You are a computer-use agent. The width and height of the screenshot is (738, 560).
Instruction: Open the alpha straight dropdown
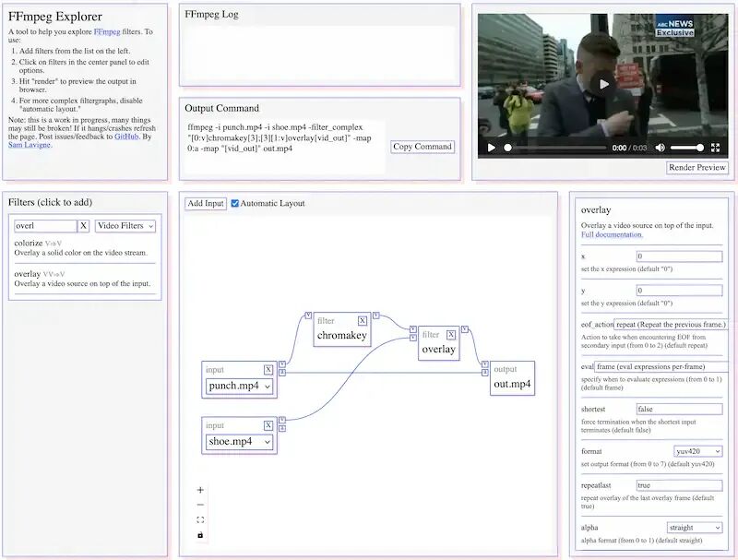pyautogui.click(x=695, y=528)
